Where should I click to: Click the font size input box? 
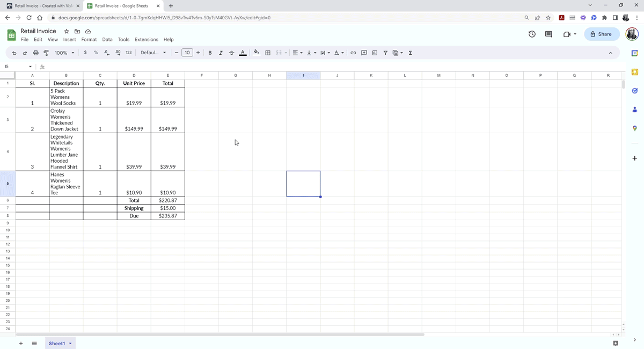[x=187, y=53]
